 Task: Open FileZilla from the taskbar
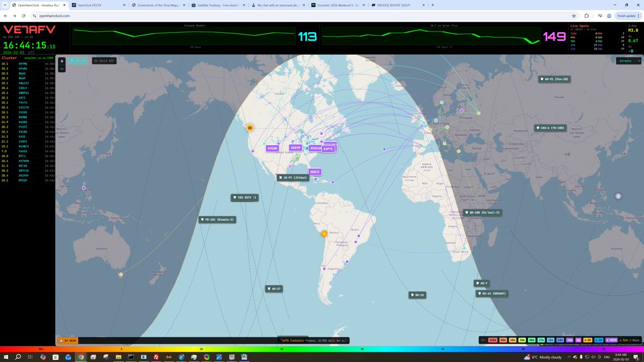point(156,357)
